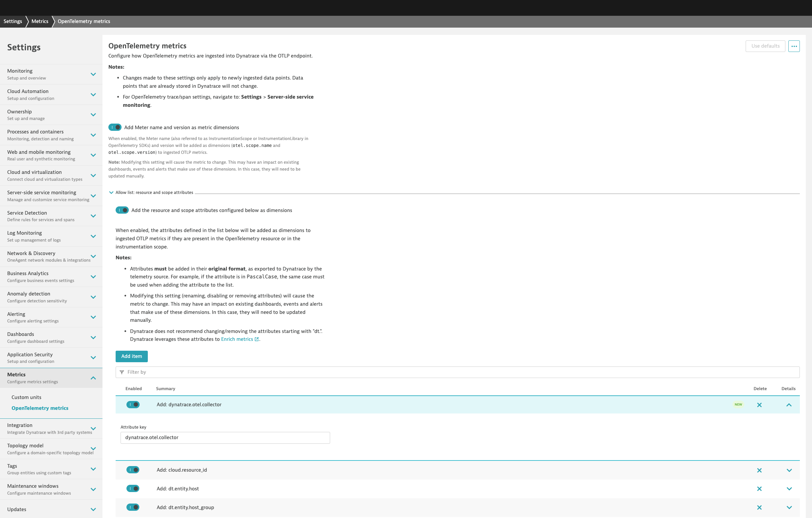
Task: Disable the dt.entity.host_group attribute toggle
Action: [x=133, y=507]
